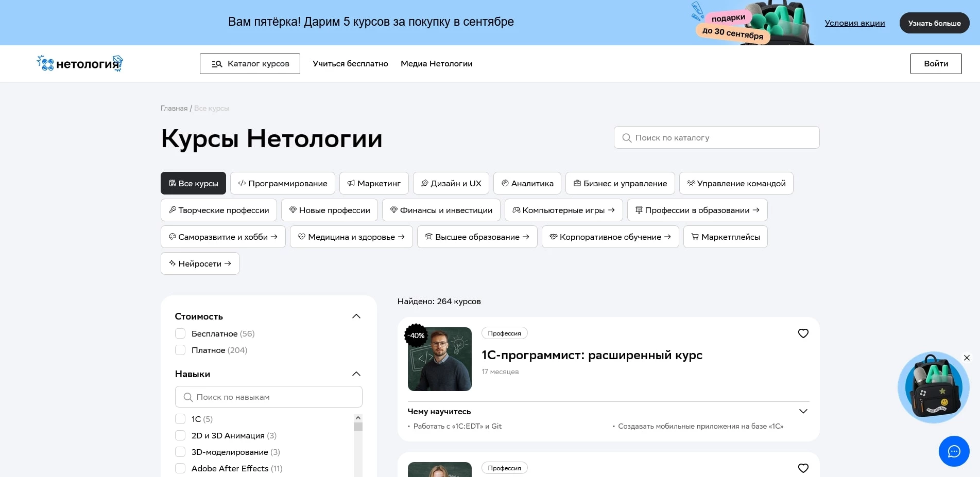Open Медиа Нетологии in the top menu
Screen dimensions: 980x477
(x=436, y=63)
